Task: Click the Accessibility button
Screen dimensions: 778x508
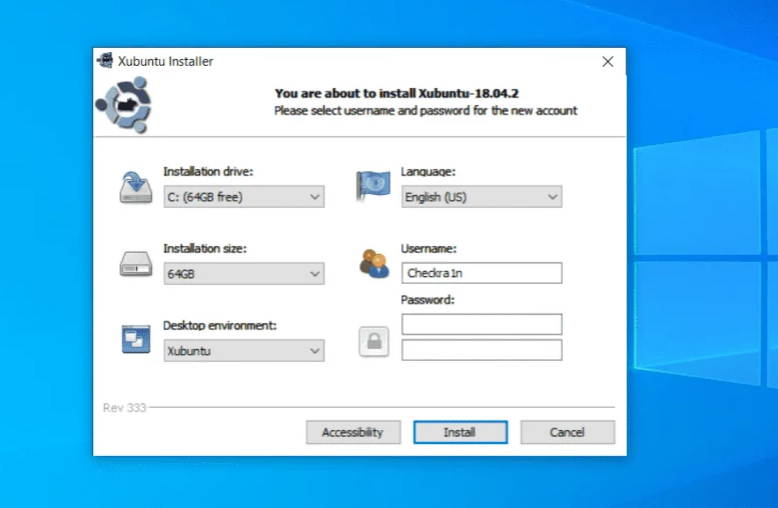Action: [x=353, y=432]
